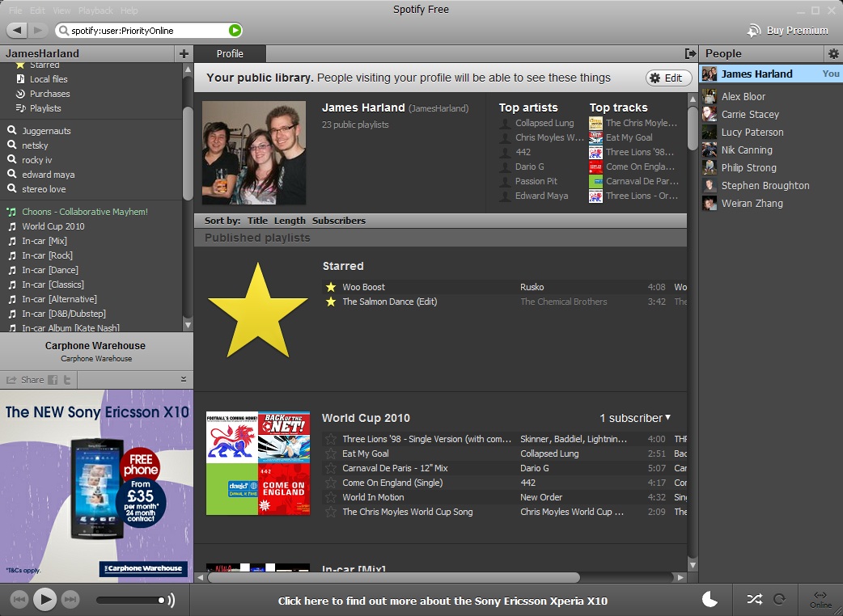Collapse the now-playing artwork panel
Screen dimensions: 843x616
(184, 379)
